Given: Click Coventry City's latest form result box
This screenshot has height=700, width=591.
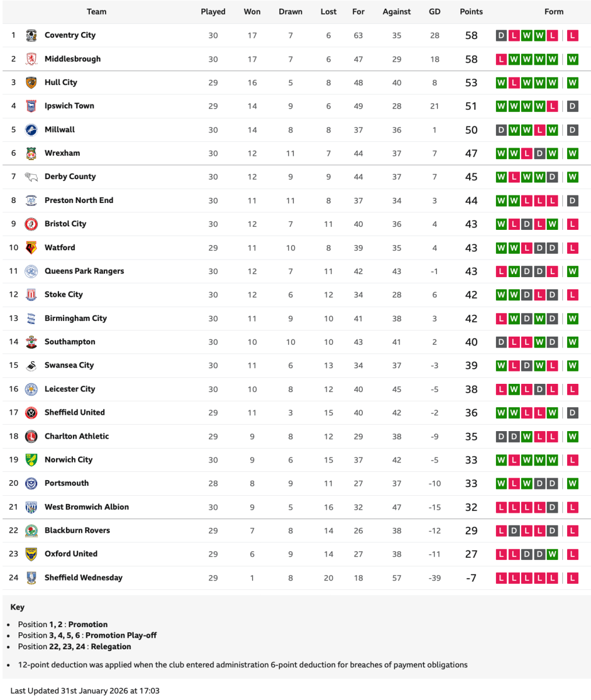Looking at the screenshot, I should tap(572, 36).
